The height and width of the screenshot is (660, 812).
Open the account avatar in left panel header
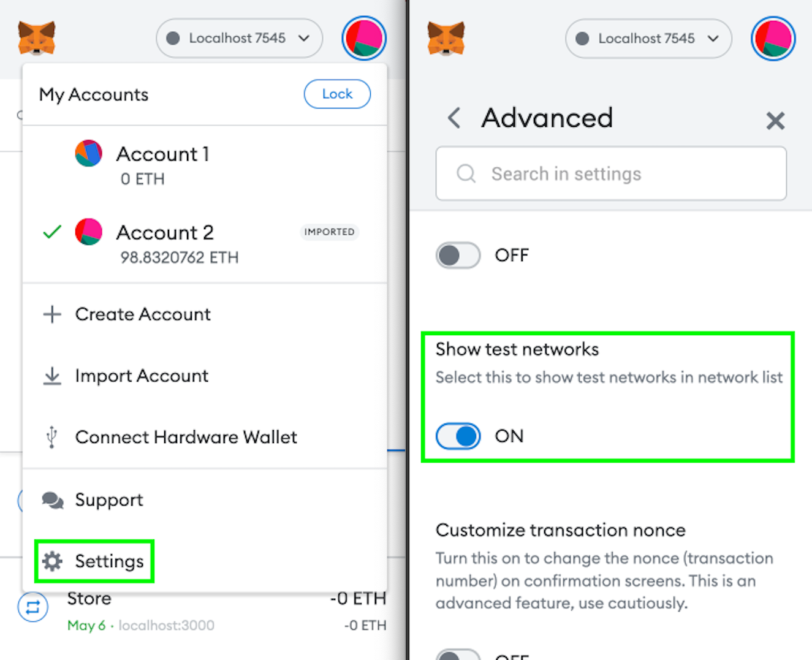coord(364,38)
